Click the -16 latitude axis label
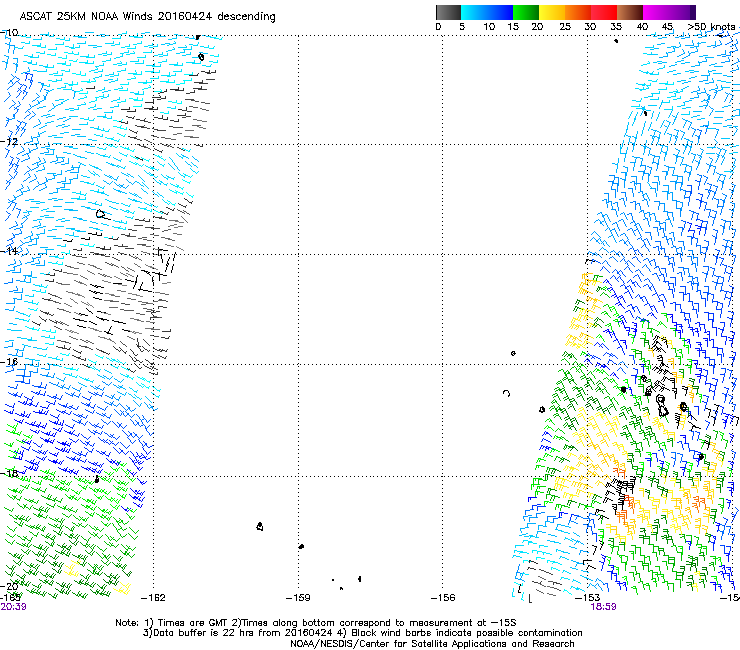The width and height of the screenshot is (740, 650). (x=9, y=362)
